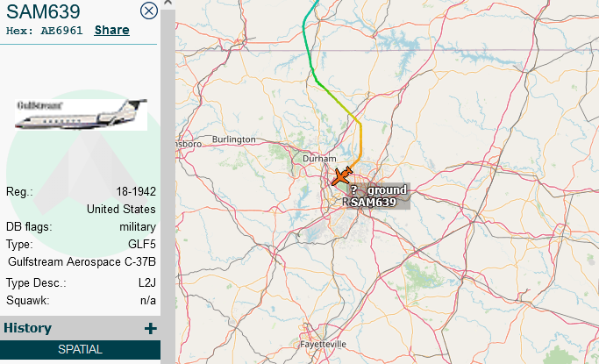The width and height of the screenshot is (599, 364).
Task: Select the SPATIAL section header
Action: tap(80, 349)
